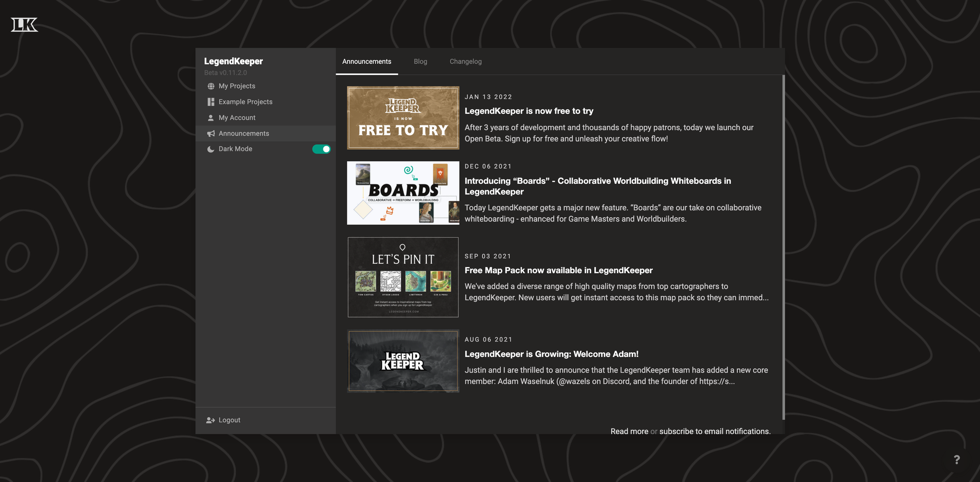
Task: Toggle the Dark Mode switch off
Action: [321, 149]
